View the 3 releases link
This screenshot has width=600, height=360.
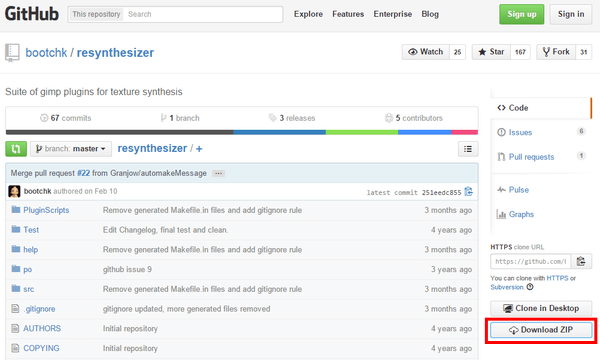pyautogui.click(x=292, y=118)
